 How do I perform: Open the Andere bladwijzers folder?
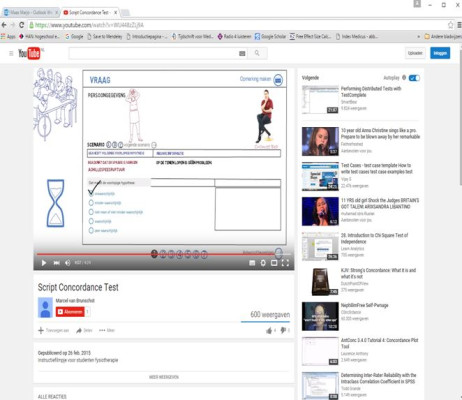443,37
